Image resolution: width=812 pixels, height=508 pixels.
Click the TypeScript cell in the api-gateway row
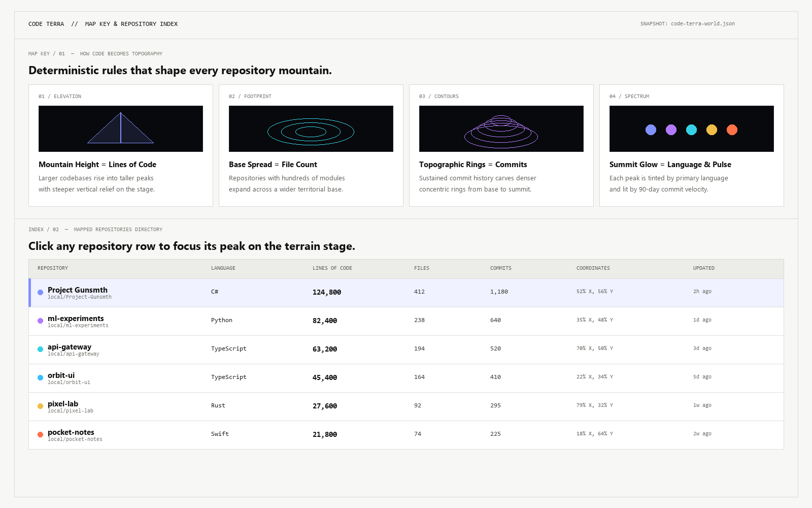tap(229, 349)
